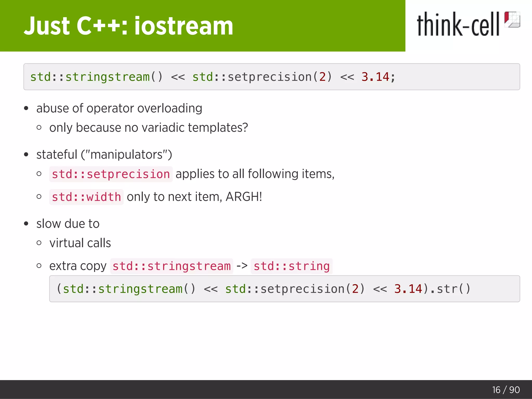Screen dimensions: 532x399
Task: Click the 'slow due to' bullet
Action: point(68,224)
